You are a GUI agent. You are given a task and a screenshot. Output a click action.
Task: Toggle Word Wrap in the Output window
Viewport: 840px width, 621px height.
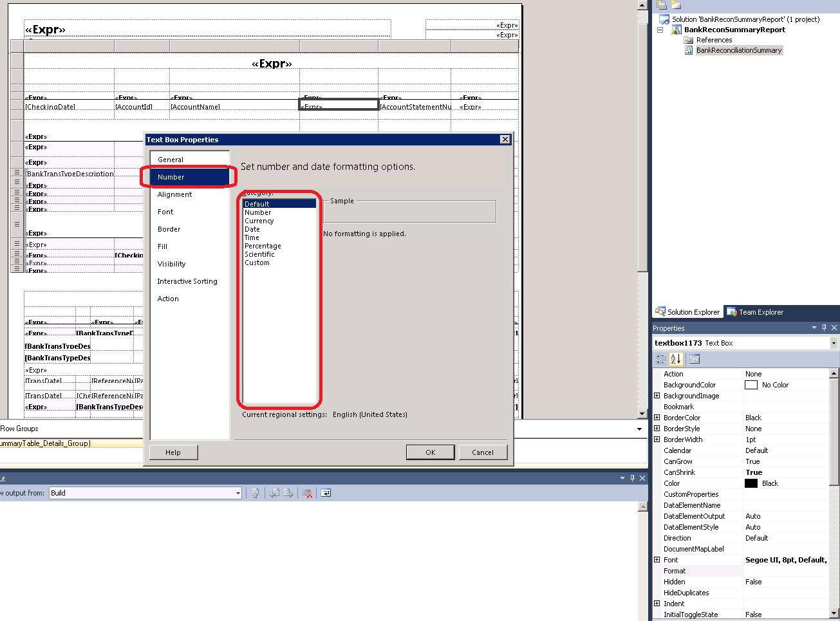point(326,493)
